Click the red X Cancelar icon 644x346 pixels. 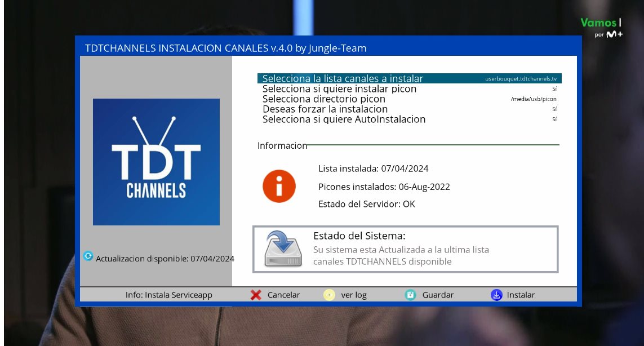(x=256, y=295)
